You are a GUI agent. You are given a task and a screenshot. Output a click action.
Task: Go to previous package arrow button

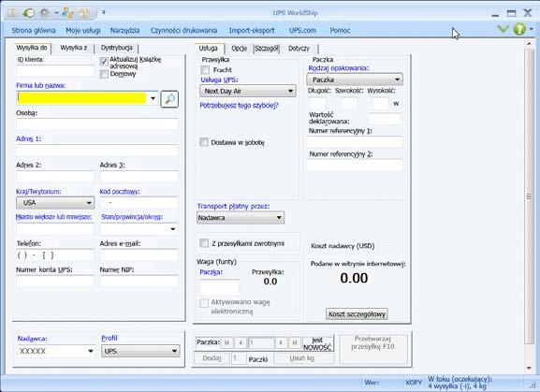click(241, 342)
